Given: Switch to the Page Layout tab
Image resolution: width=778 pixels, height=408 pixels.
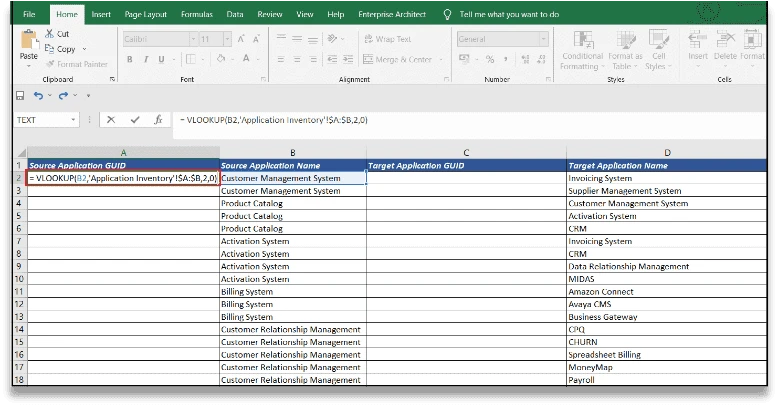Looking at the screenshot, I should (145, 14).
